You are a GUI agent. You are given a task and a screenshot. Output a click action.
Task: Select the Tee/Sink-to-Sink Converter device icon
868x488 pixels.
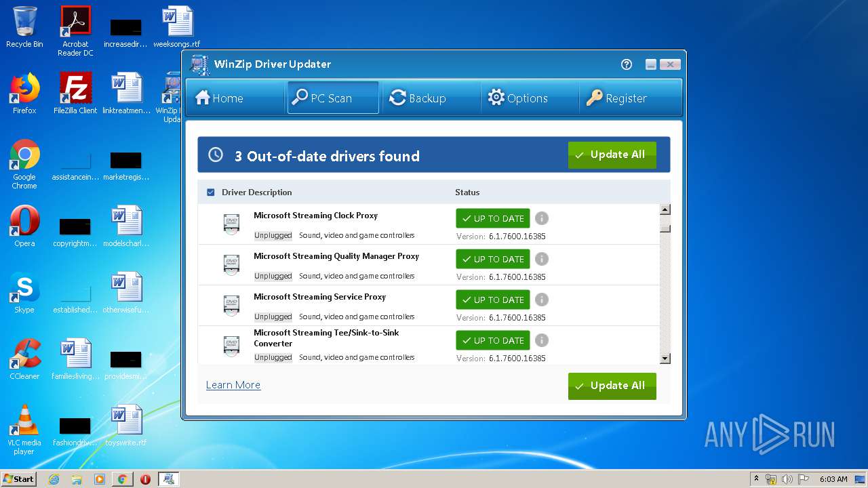coord(231,346)
